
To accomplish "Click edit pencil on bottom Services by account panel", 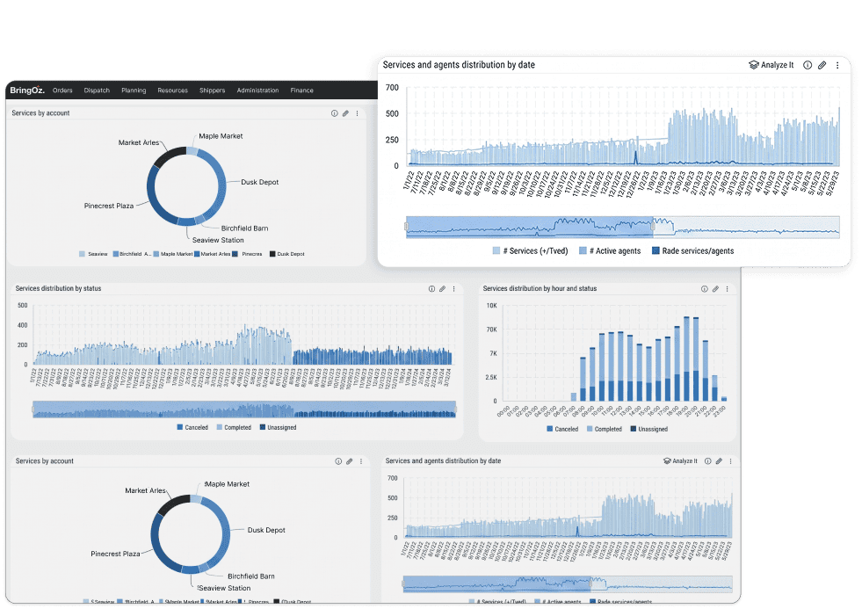I will (350, 461).
